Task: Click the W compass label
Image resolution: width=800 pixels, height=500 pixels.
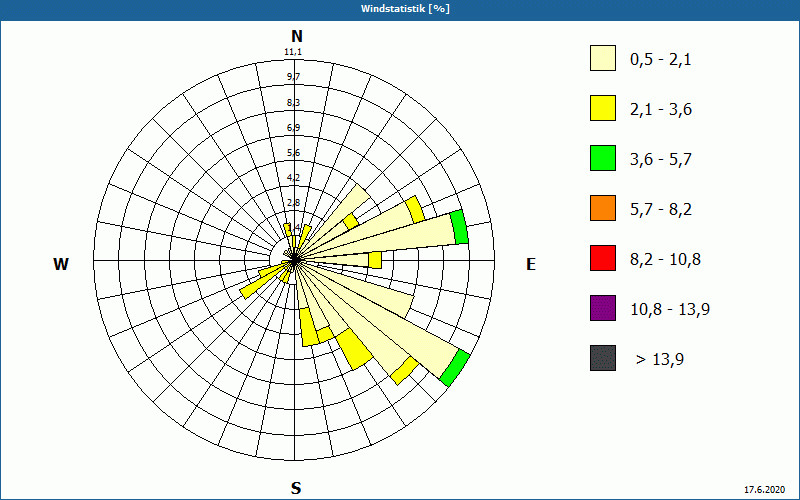Action: click(61, 264)
